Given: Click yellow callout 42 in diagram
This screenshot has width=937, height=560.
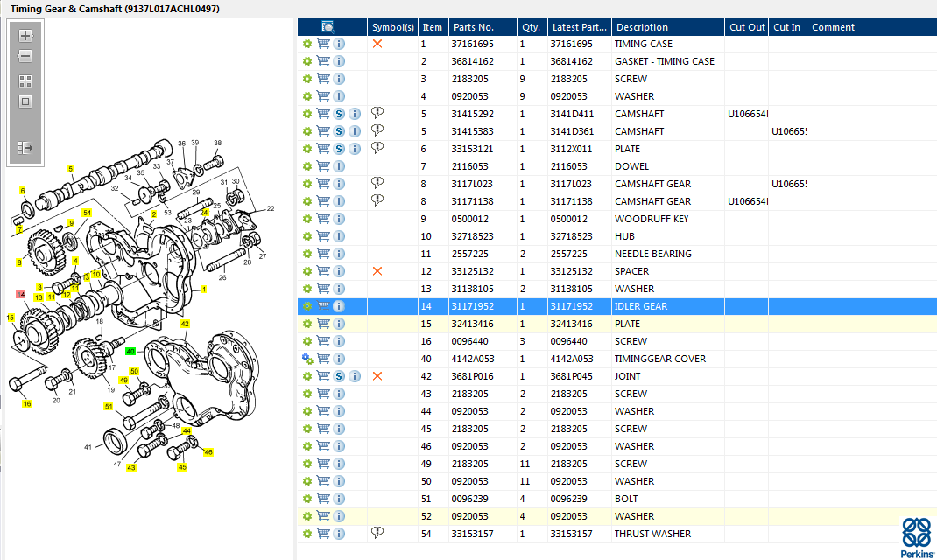Looking at the screenshot, I should (x=185, y=324).
